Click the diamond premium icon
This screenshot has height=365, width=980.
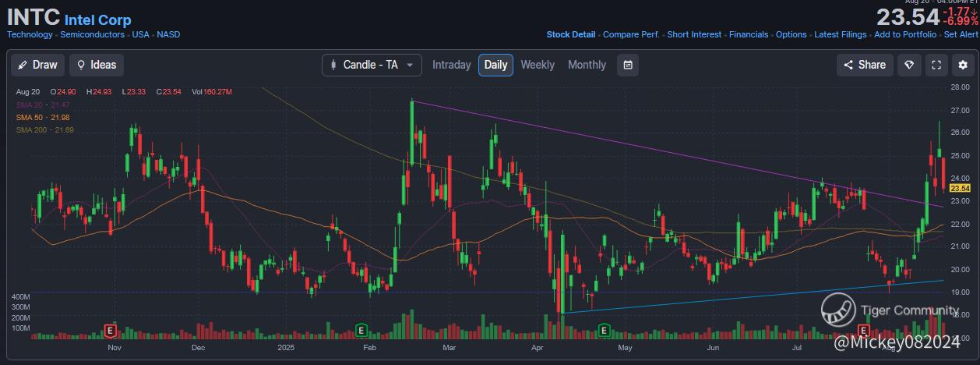(909, 65)
